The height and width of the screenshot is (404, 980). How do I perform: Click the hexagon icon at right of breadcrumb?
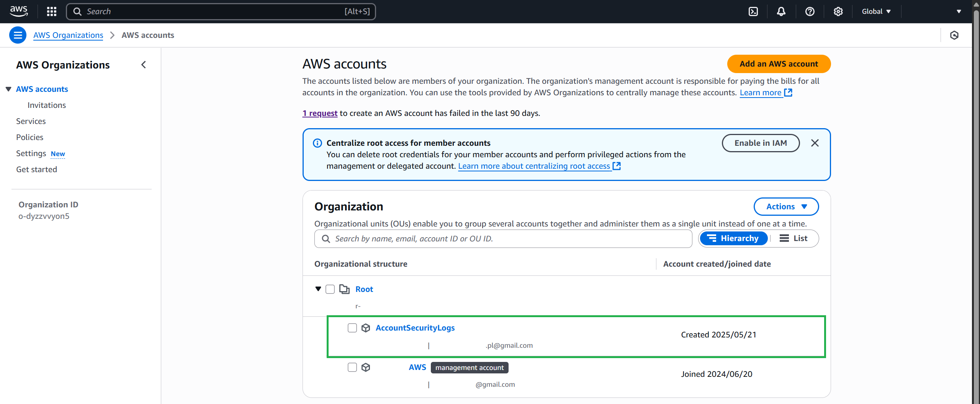point(954,35)
